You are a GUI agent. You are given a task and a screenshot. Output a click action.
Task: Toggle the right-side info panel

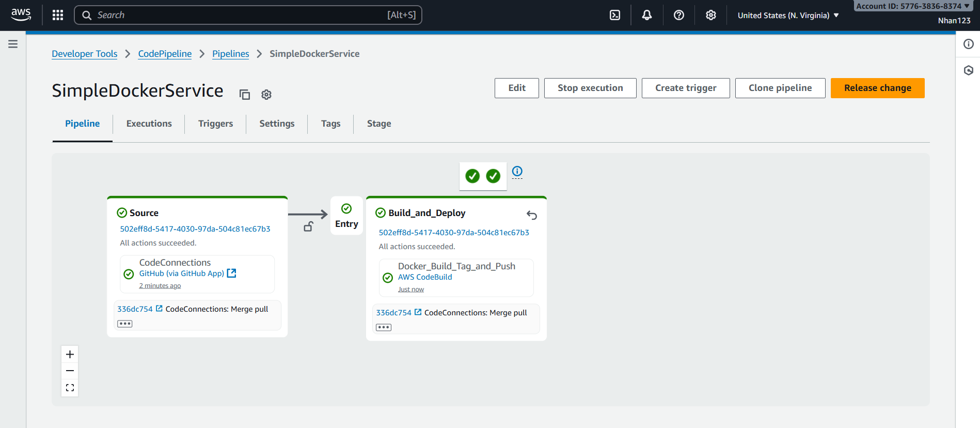968,44
